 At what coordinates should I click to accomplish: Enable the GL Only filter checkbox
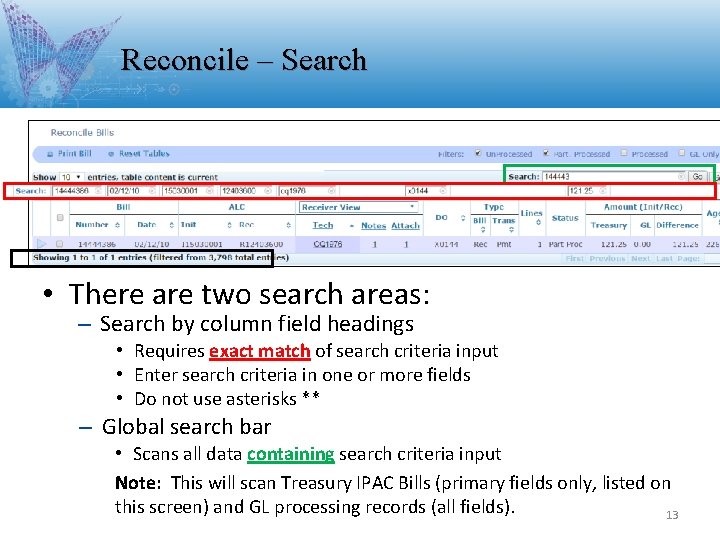(x=681, y=153)
